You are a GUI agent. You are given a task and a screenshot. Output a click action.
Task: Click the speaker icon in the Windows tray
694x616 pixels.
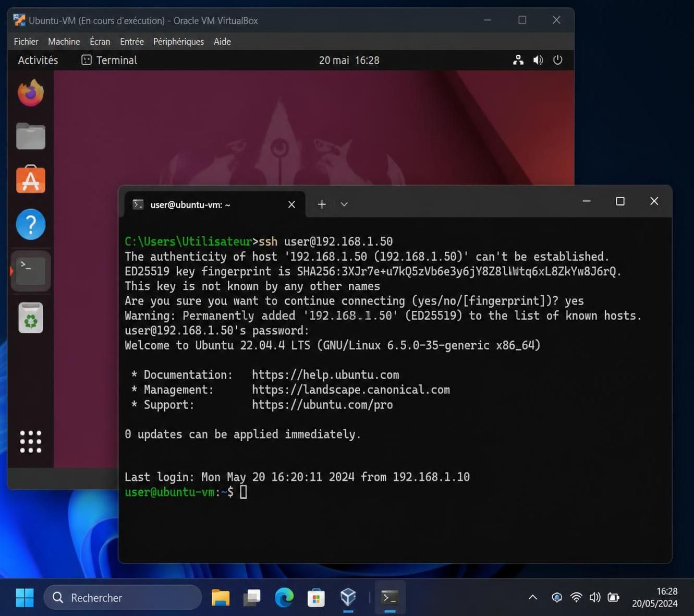594,597
